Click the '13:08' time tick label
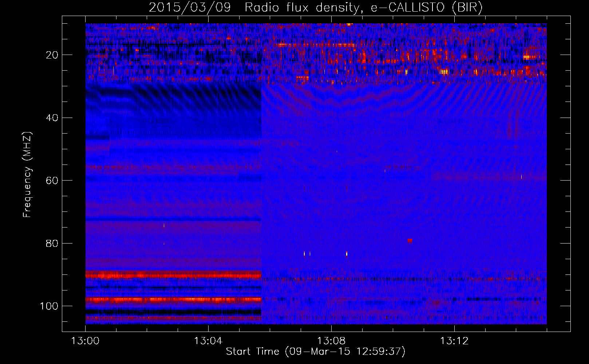The width and height of the screenshot is (589, 364). (x=331, y=341)
